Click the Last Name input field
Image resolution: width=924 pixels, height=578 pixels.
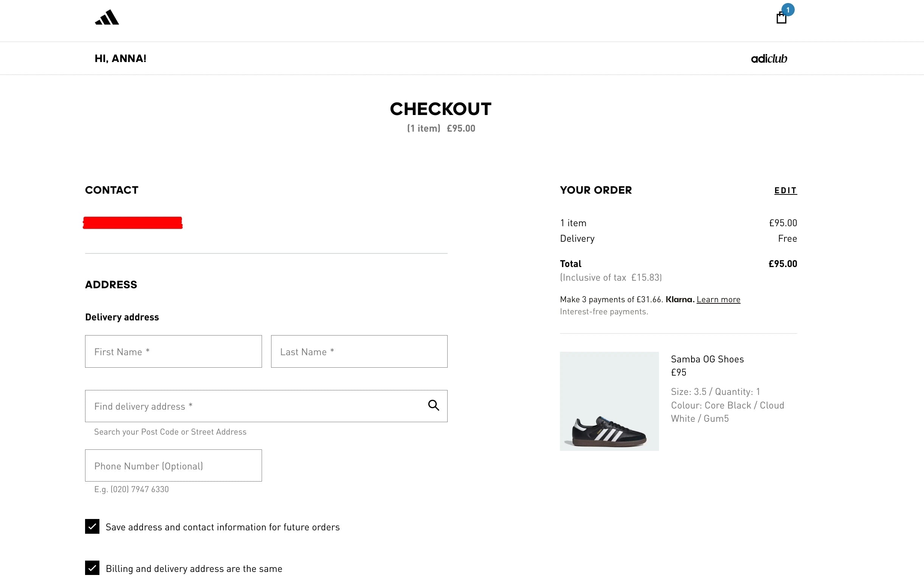click(x=358, y=351)
